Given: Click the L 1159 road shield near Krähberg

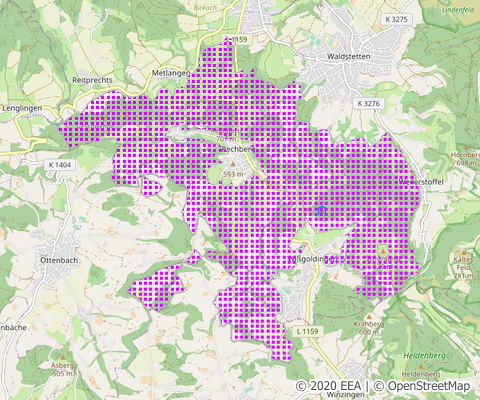Looking at the screenshot, I should (x=307, y=331).
